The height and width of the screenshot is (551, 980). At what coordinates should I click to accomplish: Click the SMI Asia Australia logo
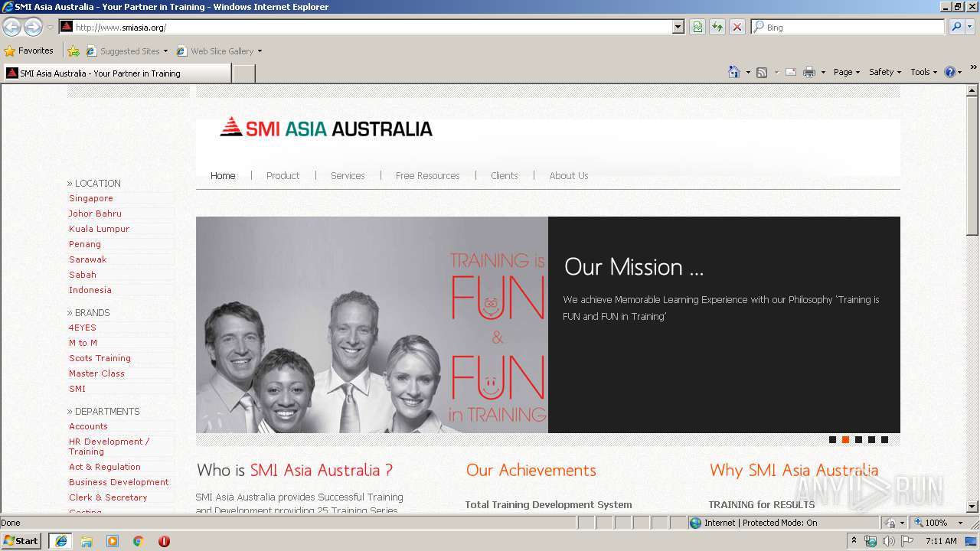click(x=326, y=128)
